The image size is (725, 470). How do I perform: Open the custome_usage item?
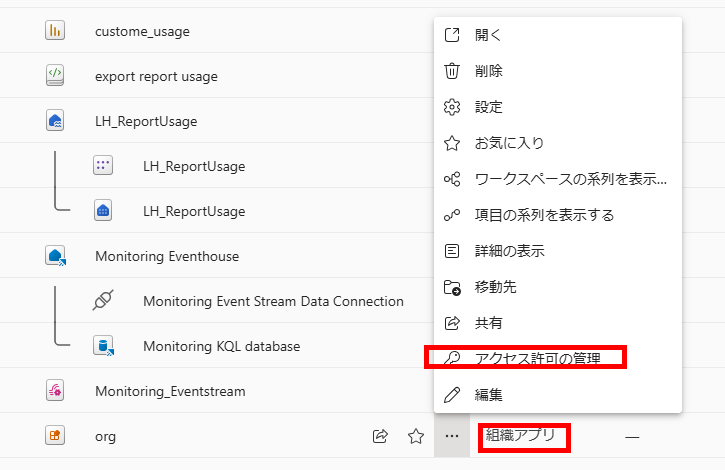(142, 31)
